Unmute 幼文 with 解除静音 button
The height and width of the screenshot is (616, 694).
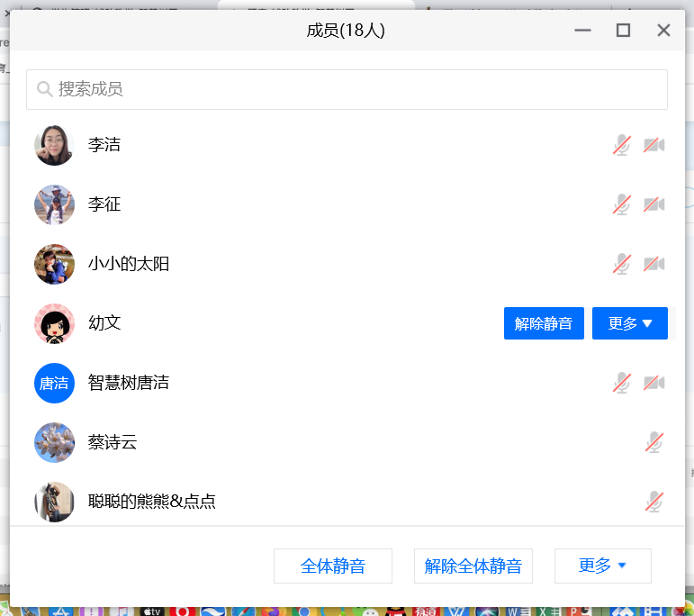point(544,323)
